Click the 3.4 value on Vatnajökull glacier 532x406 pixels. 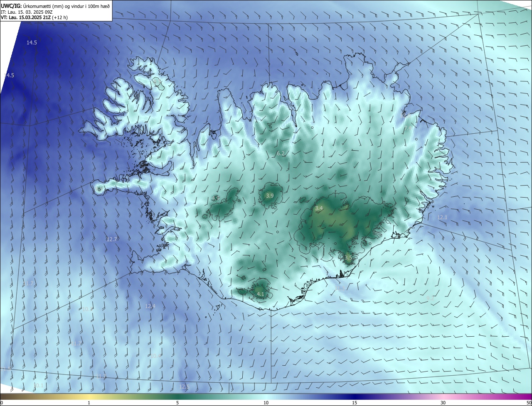(319, 208)
